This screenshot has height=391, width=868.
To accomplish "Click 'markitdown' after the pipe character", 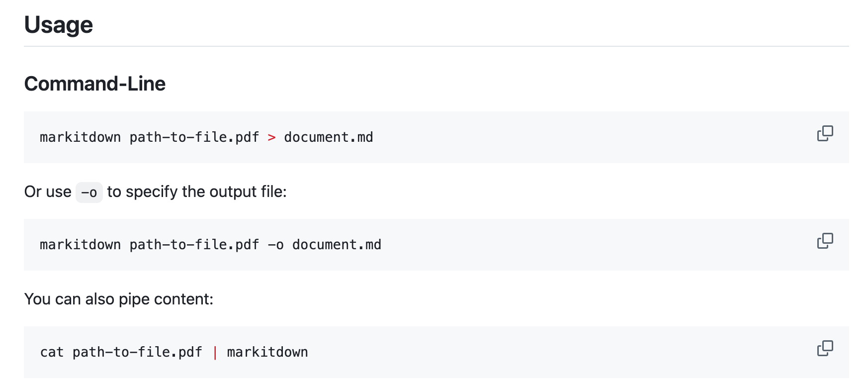I will pos(267,352).
